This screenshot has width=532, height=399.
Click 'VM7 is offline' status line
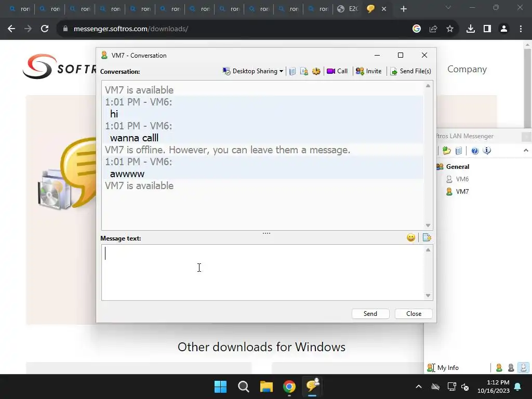tap(228, 150)
